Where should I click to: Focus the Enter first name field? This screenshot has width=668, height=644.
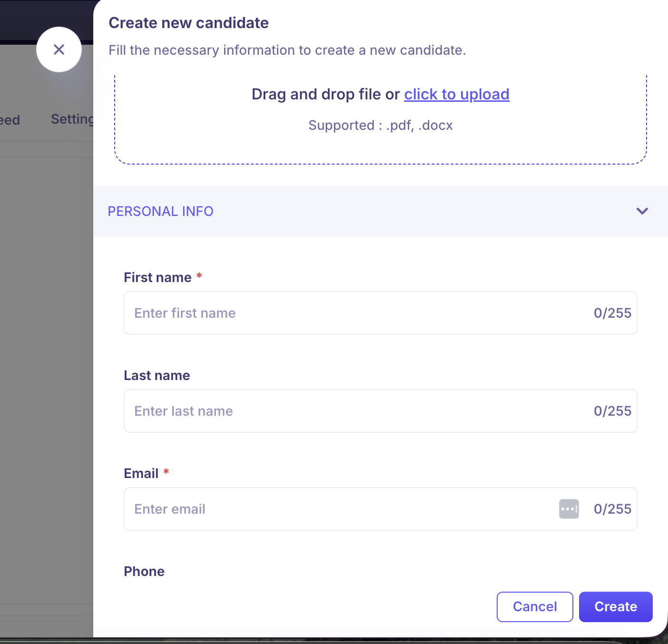(x=352, y=313)
